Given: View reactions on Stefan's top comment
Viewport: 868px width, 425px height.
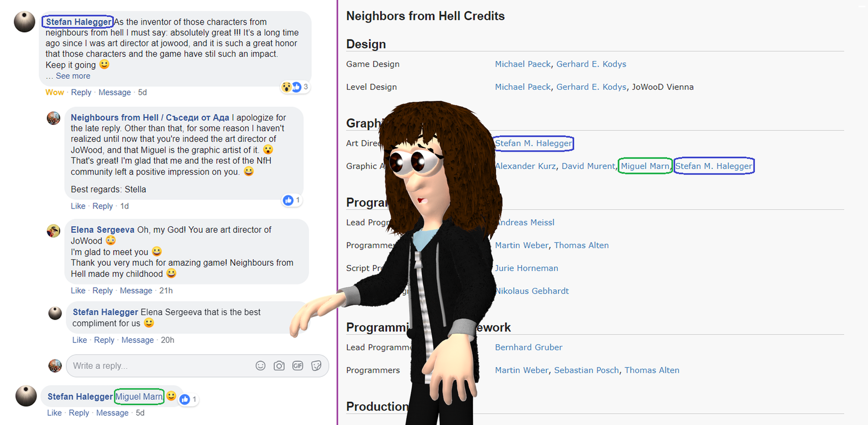Looking at the screenshot, I should point(295,87).
